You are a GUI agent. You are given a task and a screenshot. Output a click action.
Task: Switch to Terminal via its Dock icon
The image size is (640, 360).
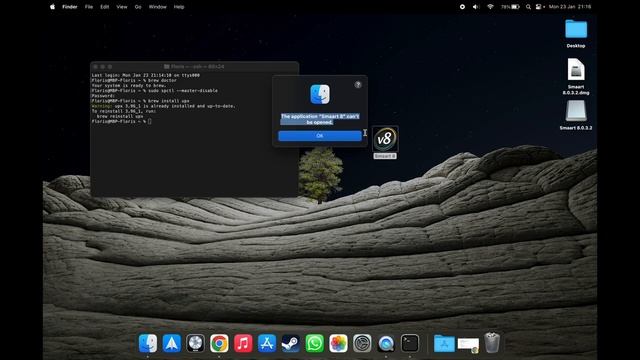point(410,343)
